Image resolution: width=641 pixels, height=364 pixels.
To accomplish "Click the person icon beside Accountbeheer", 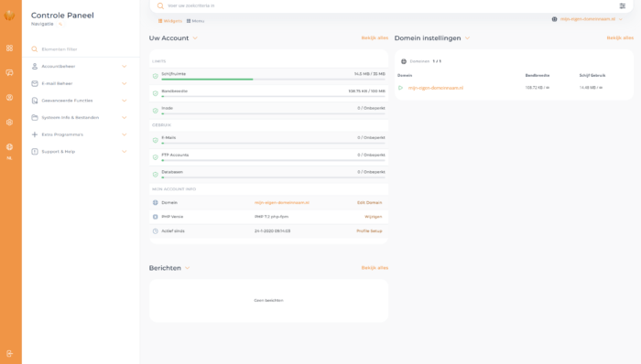I will 35,66.
